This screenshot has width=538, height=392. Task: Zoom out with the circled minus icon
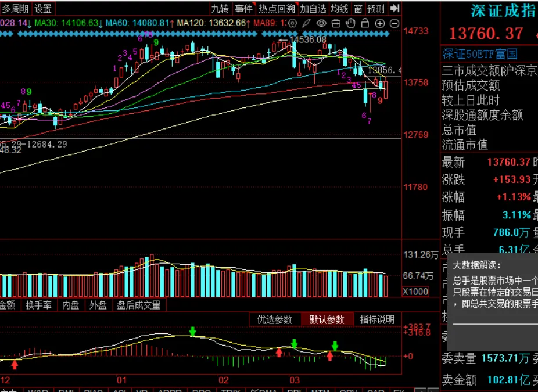[x=394, y=23]
